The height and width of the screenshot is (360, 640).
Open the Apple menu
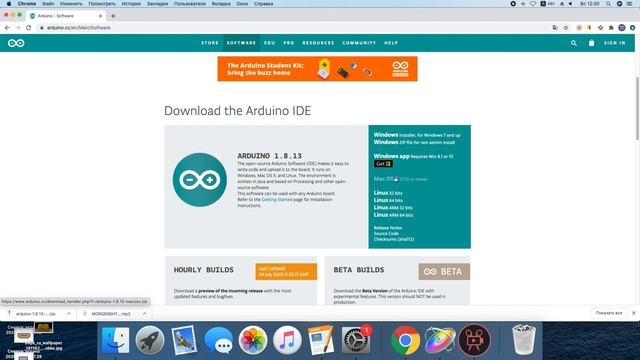coord(9,4)
